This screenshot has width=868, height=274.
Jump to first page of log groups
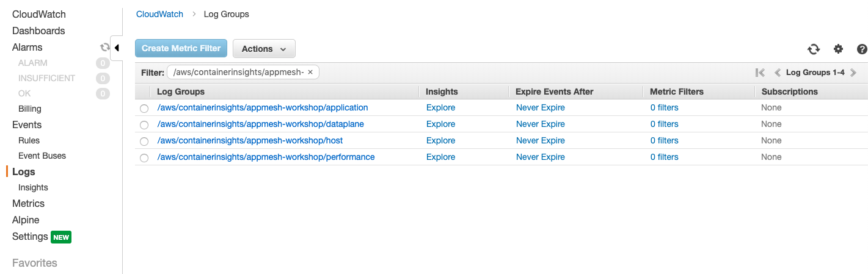(x=760, y=72)
